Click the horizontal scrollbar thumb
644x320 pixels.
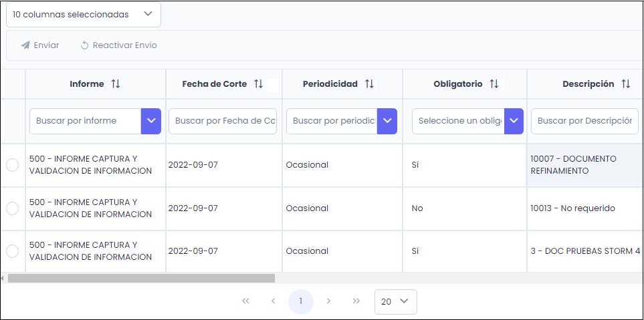tap(140, 278)
